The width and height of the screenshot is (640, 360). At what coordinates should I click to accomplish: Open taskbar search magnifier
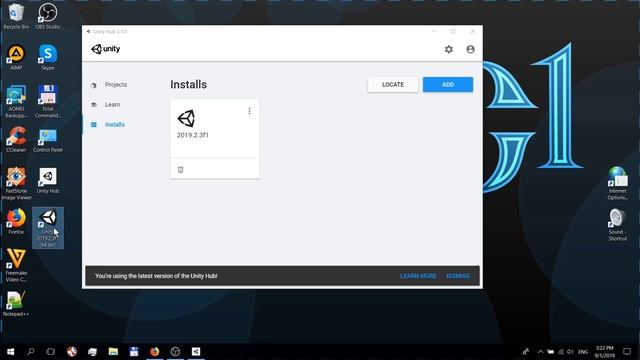coord(31,351)
